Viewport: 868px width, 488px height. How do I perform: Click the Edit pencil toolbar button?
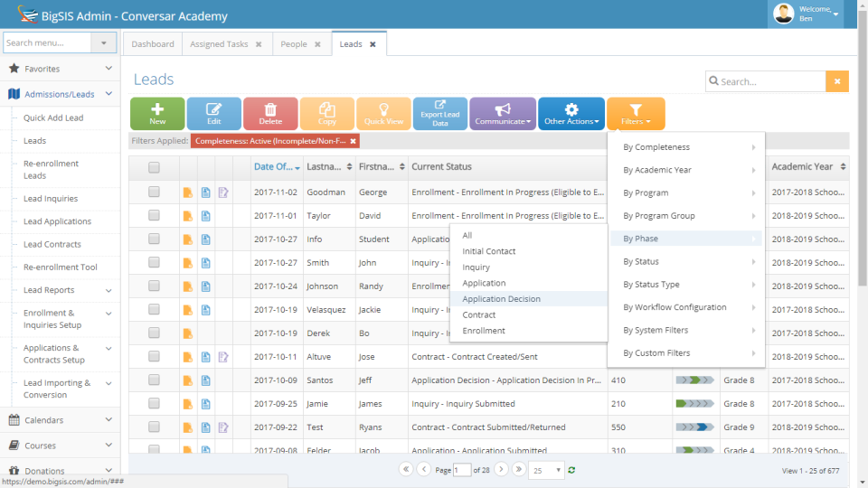213,114
